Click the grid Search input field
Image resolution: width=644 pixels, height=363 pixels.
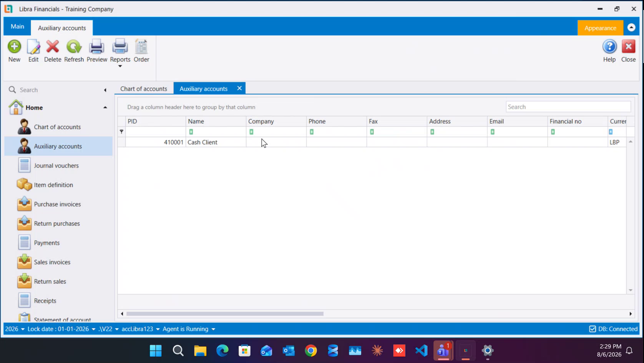coord(568,107)
